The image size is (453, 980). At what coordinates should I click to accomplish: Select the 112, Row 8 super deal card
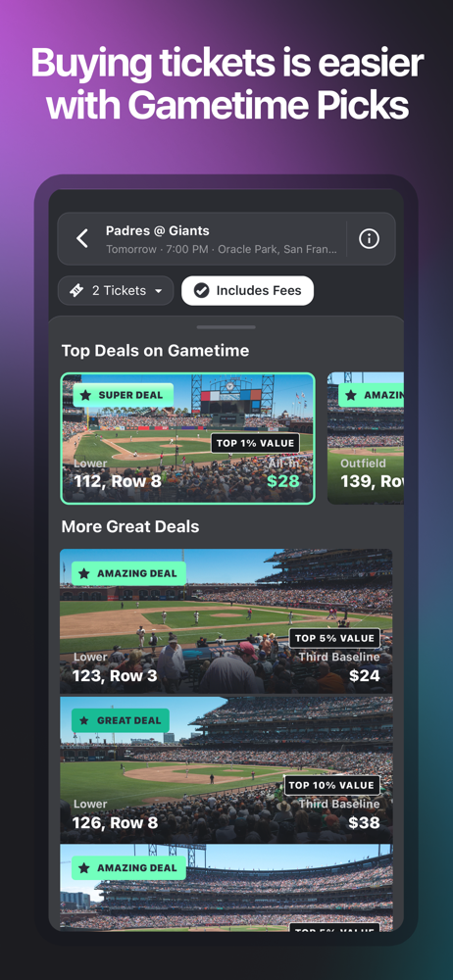[x=187, y=438]
